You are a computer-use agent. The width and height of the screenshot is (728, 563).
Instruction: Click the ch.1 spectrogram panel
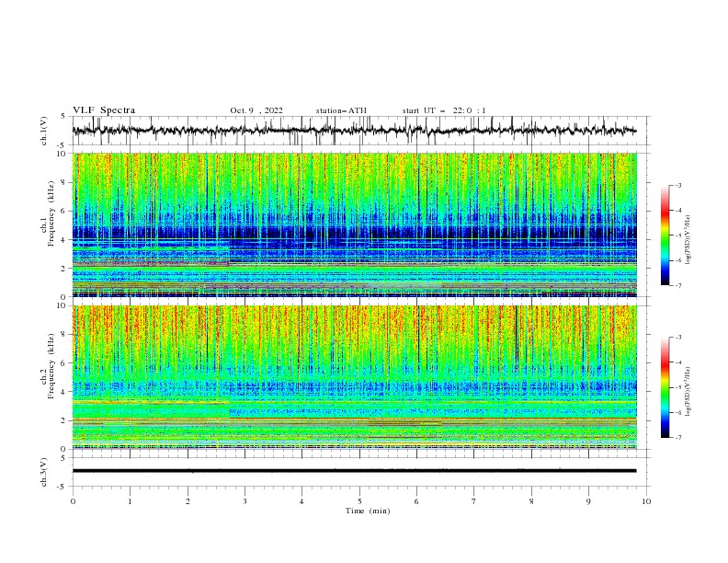[355, 224]
